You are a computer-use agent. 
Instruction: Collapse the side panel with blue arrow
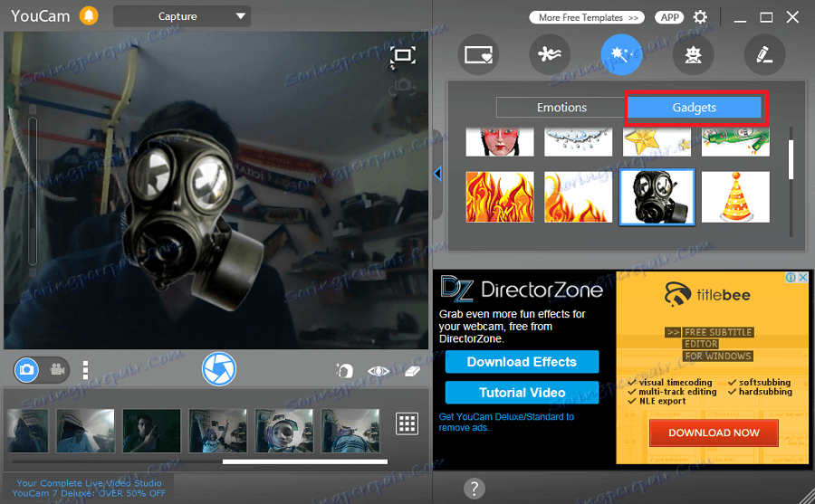pos(437,174)
